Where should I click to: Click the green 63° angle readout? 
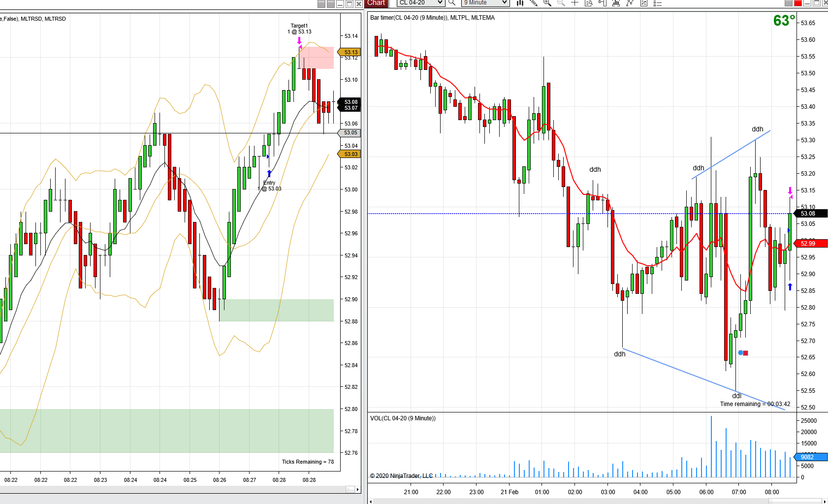click(x=784, y=21)
